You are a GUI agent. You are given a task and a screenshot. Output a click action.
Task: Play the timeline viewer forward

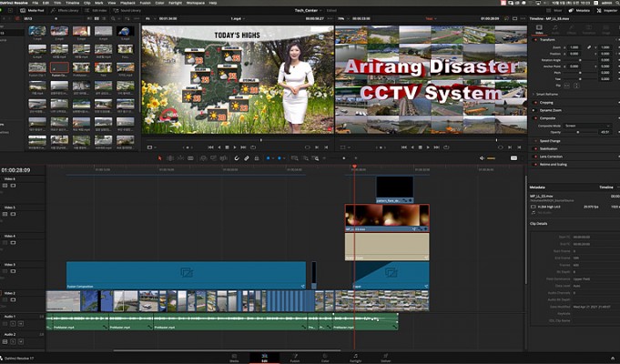[x=428, y=147]
